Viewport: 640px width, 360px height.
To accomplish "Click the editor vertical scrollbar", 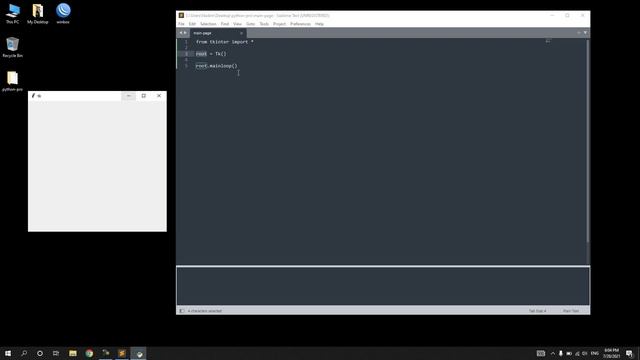I will (588, 141).
